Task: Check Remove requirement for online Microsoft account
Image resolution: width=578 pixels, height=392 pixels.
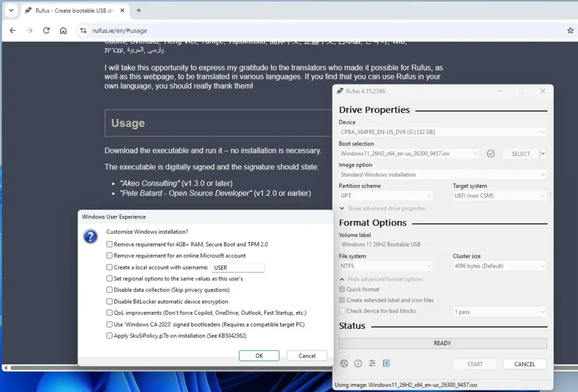Action: [x=110, y=256]
